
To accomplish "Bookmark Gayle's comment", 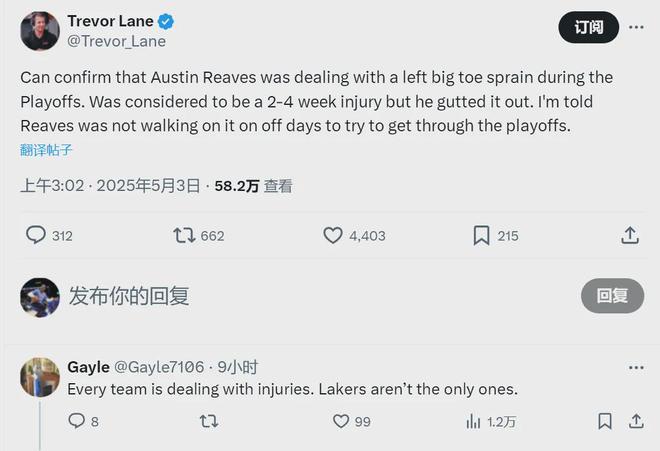I will tap(604, 421).
